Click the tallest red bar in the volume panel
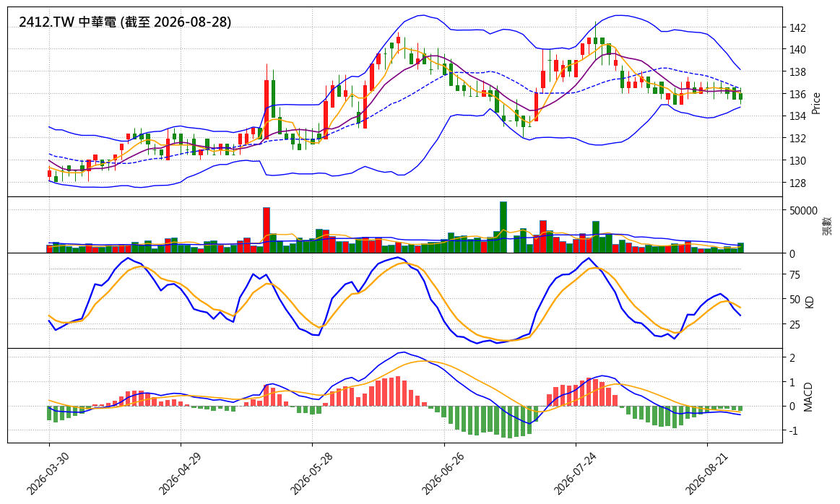The width and height of the screenshot is (840, 504). click(x=267, y=230)
